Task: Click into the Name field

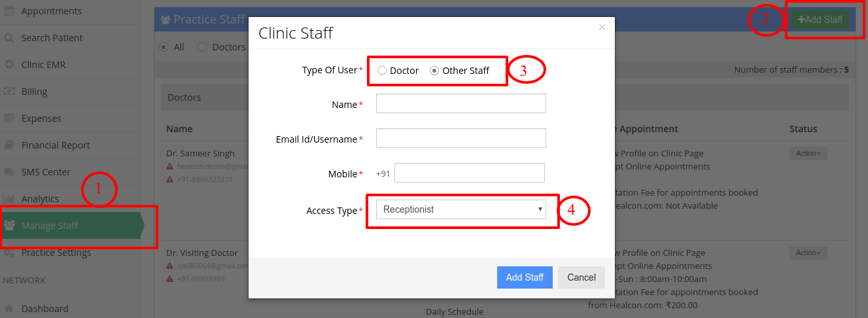Action: click(x=461, y=104)
